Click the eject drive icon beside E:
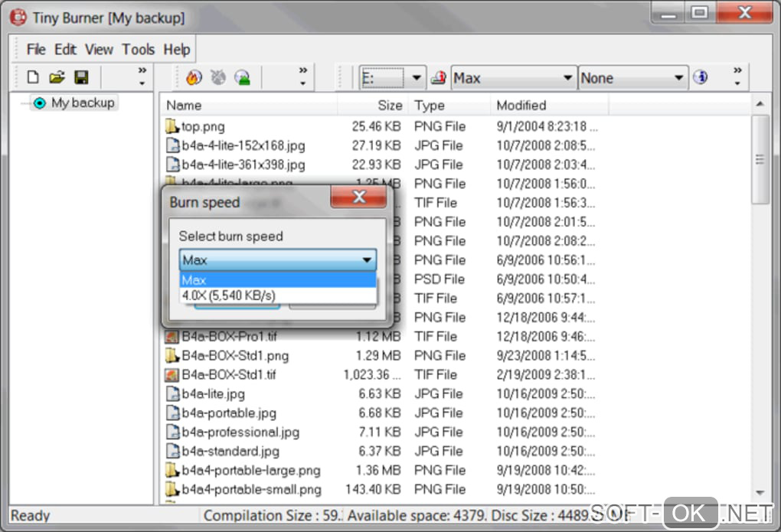 438,78
